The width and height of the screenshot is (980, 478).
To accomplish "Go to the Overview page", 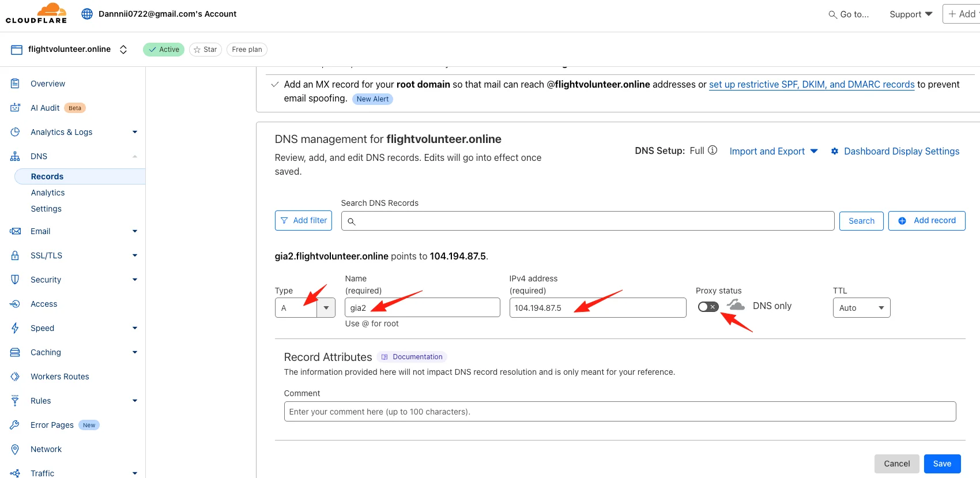I will tap(48, 84).
